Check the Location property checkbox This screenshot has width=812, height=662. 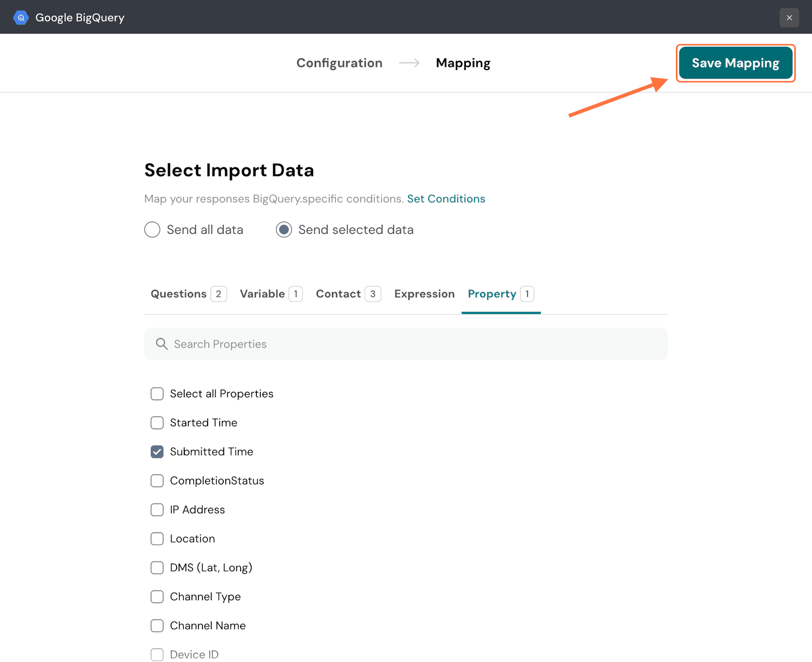click(157, 539)
